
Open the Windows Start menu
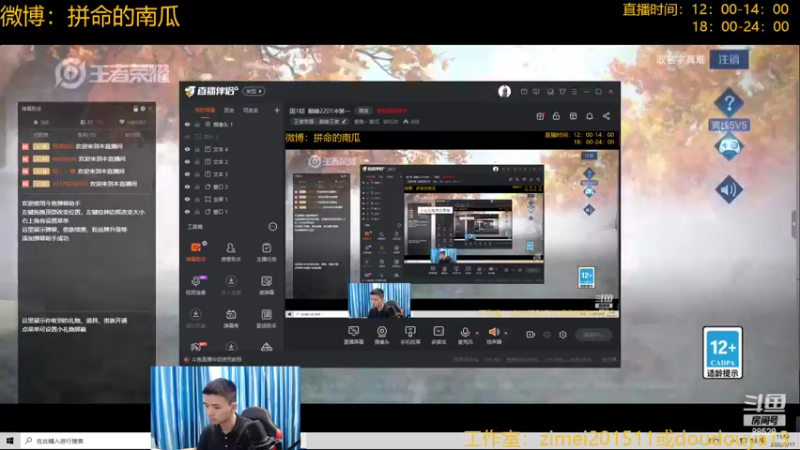(10, 440)
